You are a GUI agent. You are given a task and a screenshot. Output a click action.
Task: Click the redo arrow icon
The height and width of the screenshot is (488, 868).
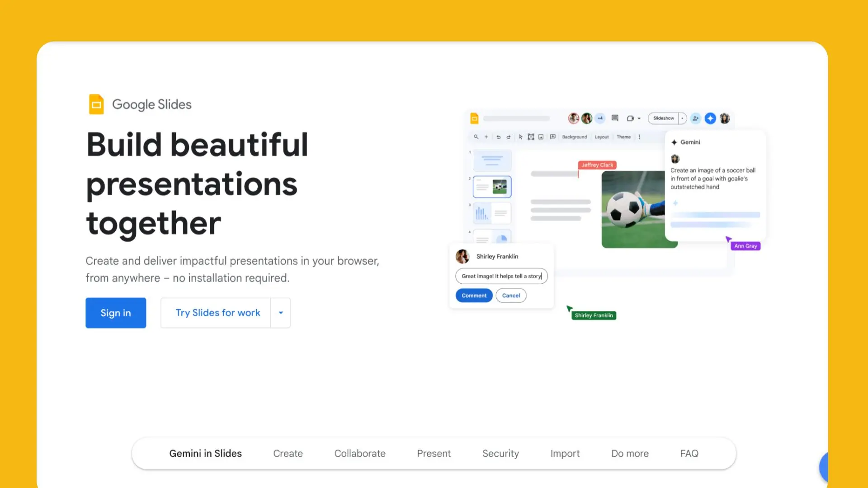[x=509, y=137]
